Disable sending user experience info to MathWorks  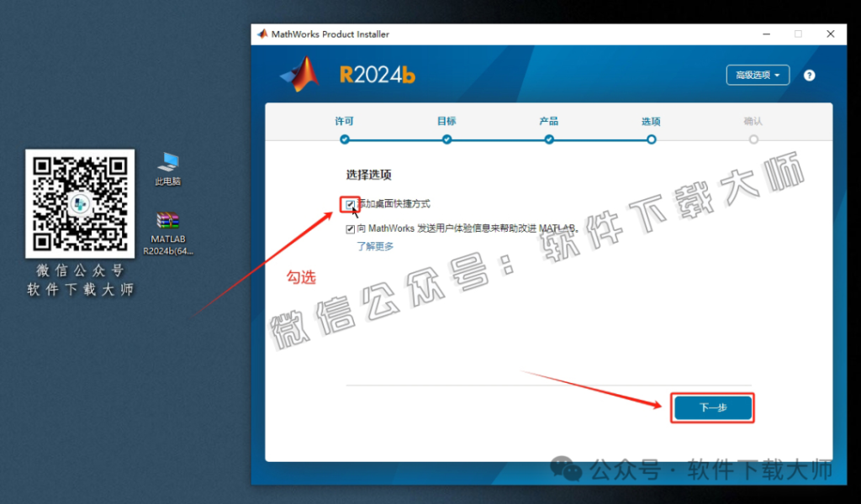(x=350, y=228)
